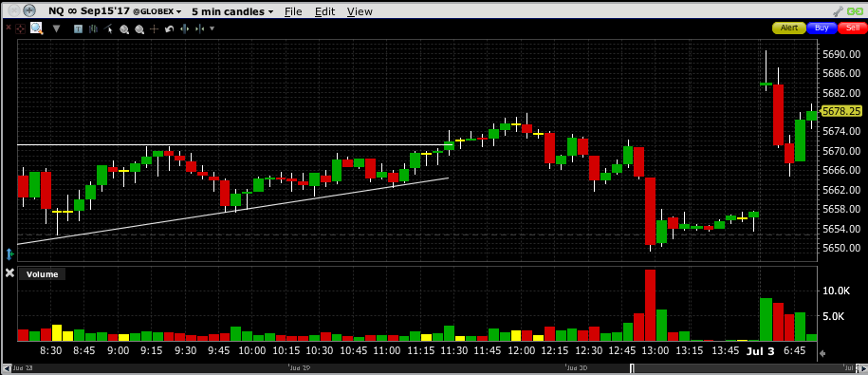Open the gray triangle toolbar menu
This screenshot has width=868, height=375.
[56, 28]
